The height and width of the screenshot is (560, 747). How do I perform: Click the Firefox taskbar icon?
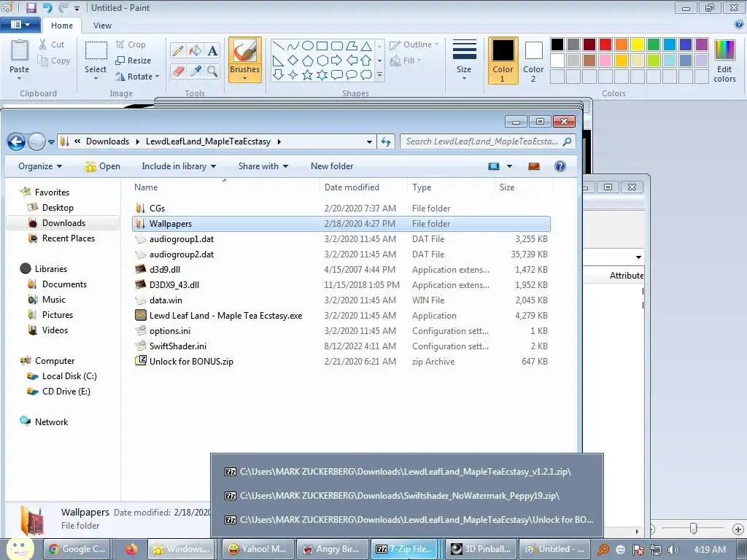point(131,549)
